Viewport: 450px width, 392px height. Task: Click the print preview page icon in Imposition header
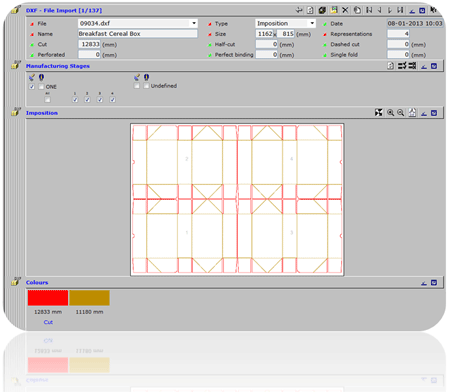click(412, 113)
